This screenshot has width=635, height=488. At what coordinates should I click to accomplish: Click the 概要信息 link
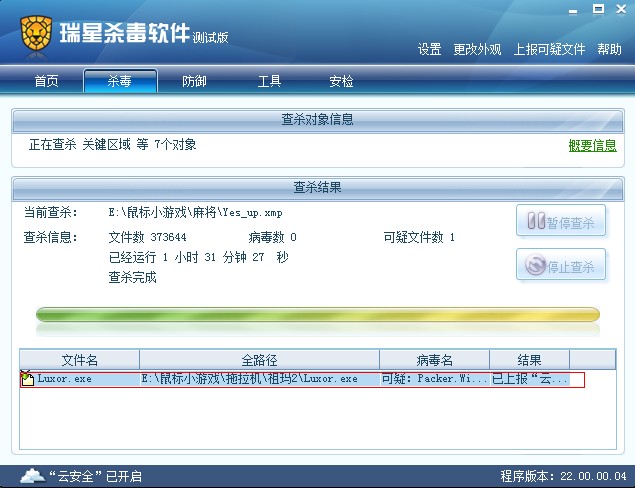click(x=592, y=145)
